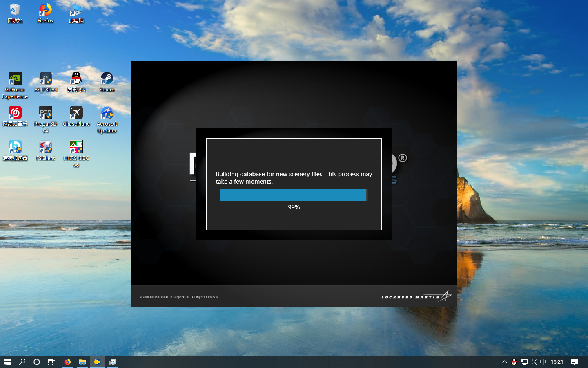
Task: Open the Windows Start menu
Action: 7,362
